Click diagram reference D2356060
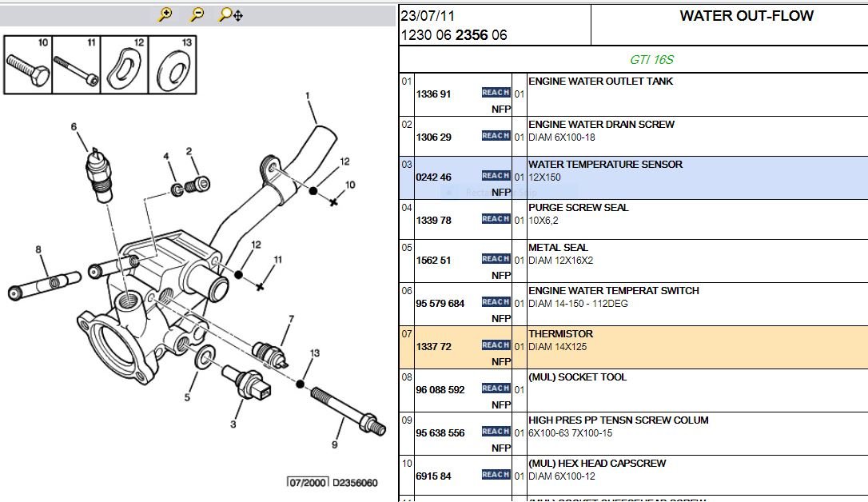 click(x=355, y=483)
